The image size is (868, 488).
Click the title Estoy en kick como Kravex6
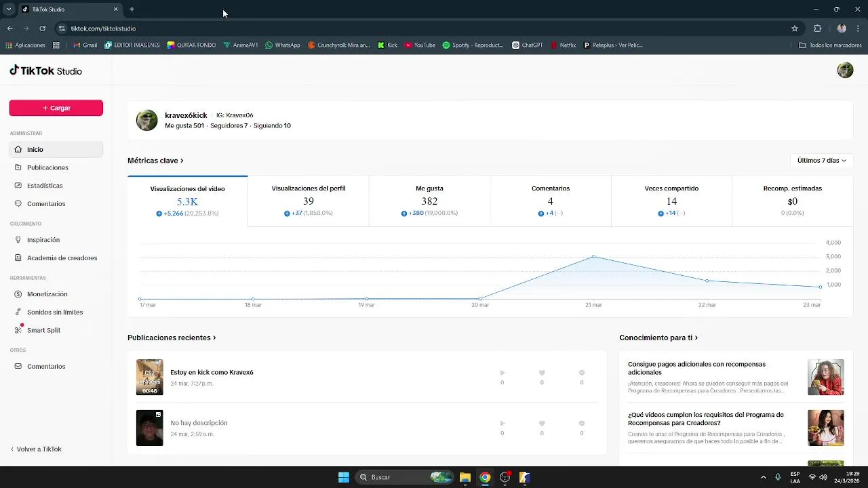[212, 372]
